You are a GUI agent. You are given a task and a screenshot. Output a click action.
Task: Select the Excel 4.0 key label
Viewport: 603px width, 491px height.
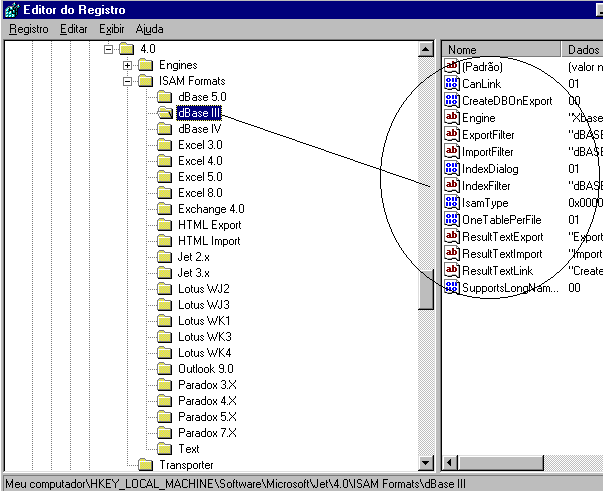pos(200,161)
